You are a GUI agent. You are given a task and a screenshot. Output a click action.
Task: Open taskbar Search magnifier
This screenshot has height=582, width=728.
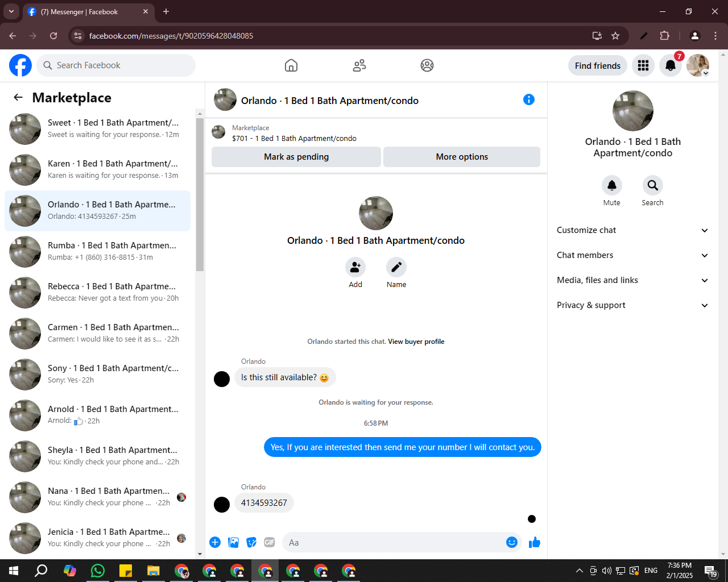coord(42,571)
